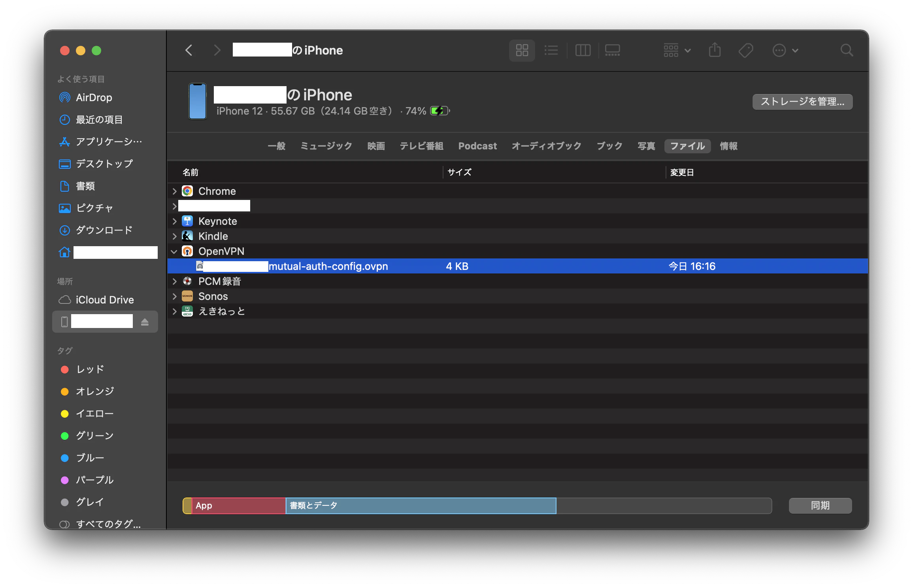913x588 pixels.
Task: Switch to the 一般 tab
Action: [x=276, y=146]
